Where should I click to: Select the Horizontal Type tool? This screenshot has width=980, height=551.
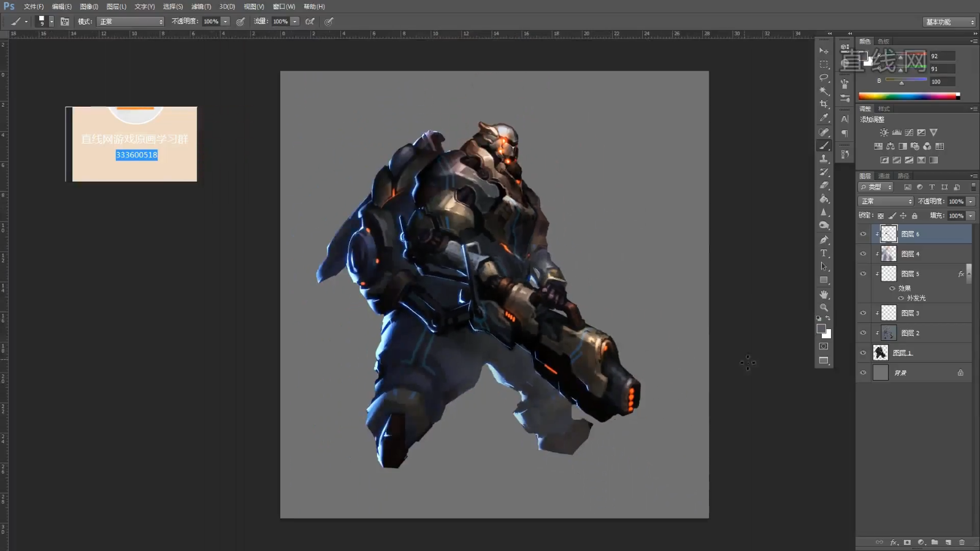point(824,253)
